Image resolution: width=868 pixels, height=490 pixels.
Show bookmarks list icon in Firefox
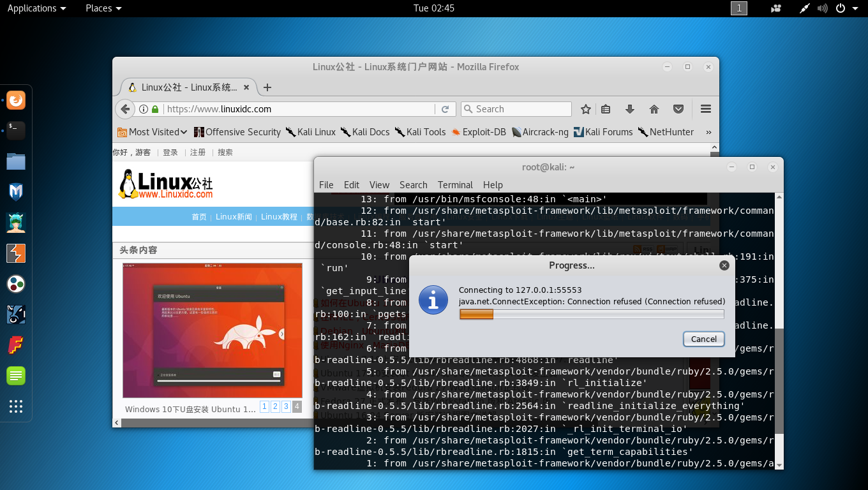point(606,109)
